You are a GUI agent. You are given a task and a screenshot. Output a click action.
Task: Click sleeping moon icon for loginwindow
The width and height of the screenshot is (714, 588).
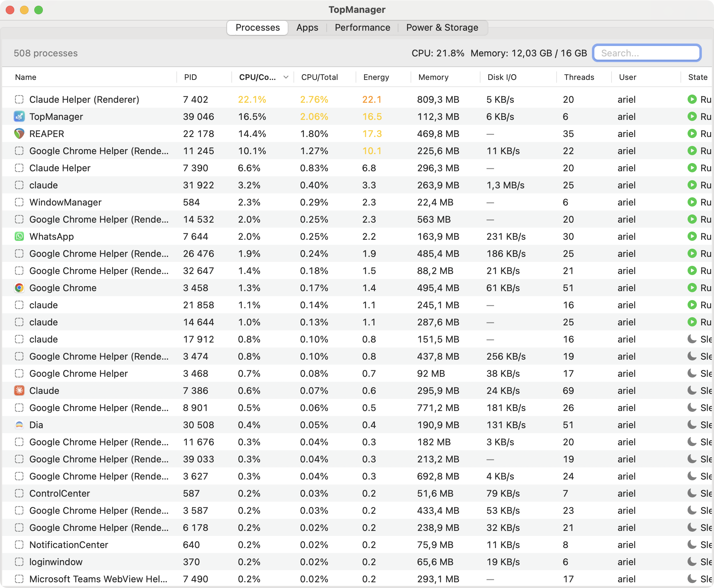coord(692,562)
